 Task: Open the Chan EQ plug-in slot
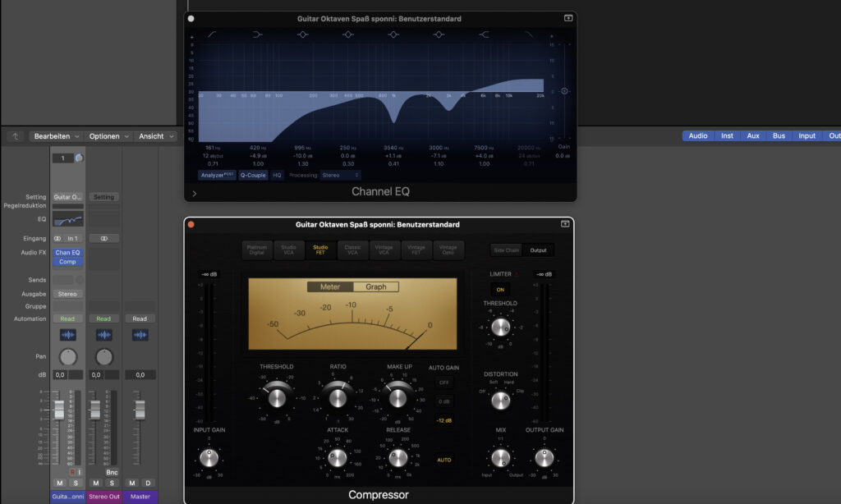pyautogui.click(x=67, y=253)
